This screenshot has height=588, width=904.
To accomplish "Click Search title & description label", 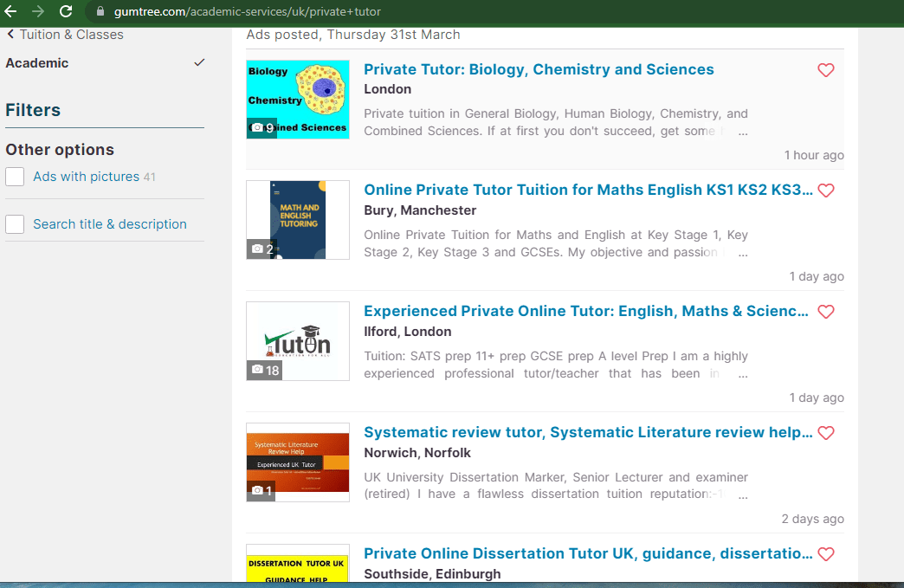I will [110, 224].
